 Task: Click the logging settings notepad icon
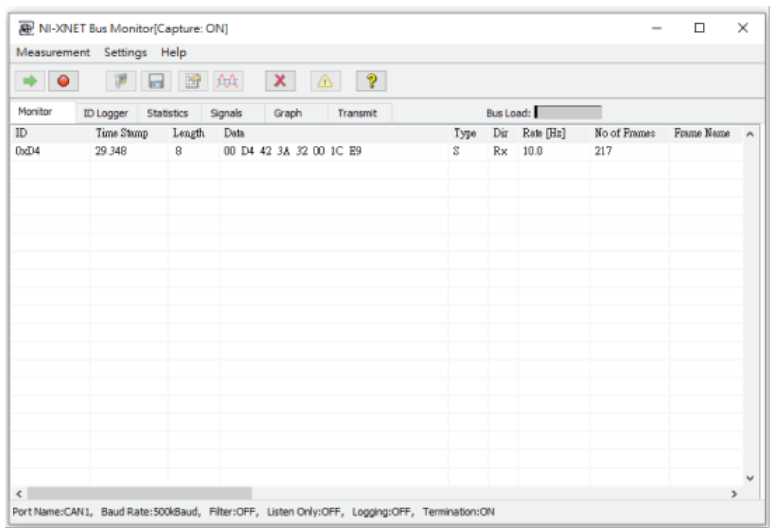[193, 81]
